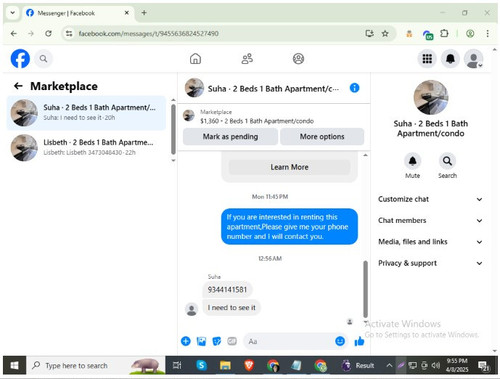500x379 pixels.
Task: Click Mark as pending button
Action: [230, 137]
